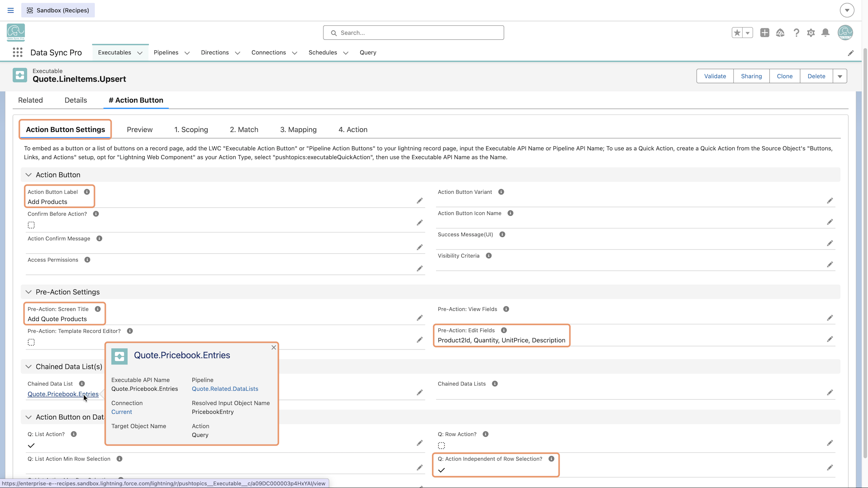Edit Pre-Action Screen Title pencil icon
This screenshot has height=488, width=868.
coord(420,318)
